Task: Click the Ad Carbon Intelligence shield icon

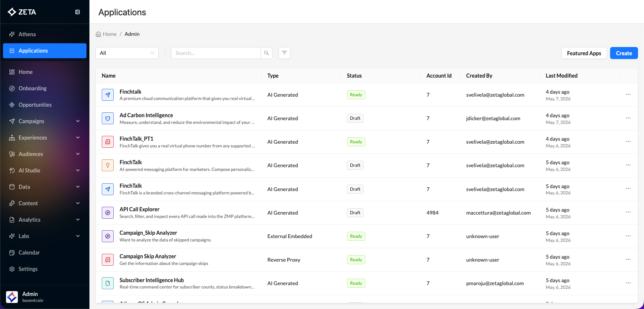Action: coord(108,118)
